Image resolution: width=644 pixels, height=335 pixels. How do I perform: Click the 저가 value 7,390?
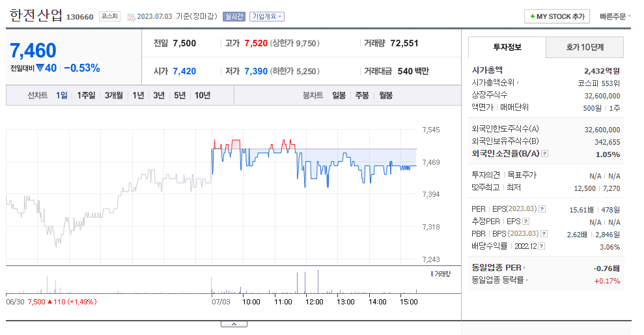click(x=256, y=71)
